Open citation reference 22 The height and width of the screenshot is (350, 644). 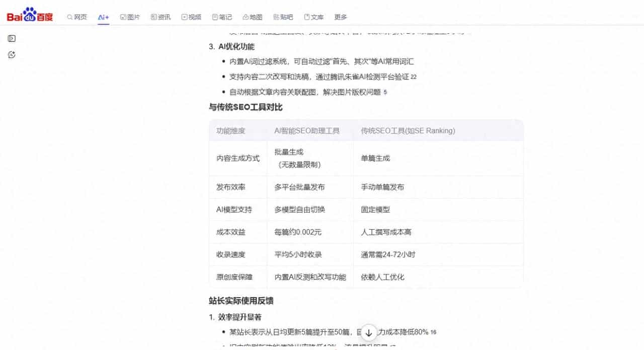[414, 77]
